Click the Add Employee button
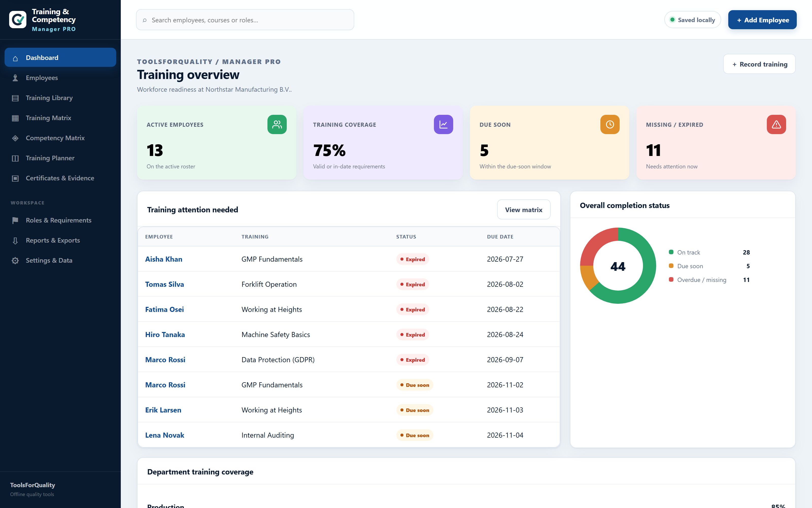Screen dimensions: 812x508 click(762, 20)
